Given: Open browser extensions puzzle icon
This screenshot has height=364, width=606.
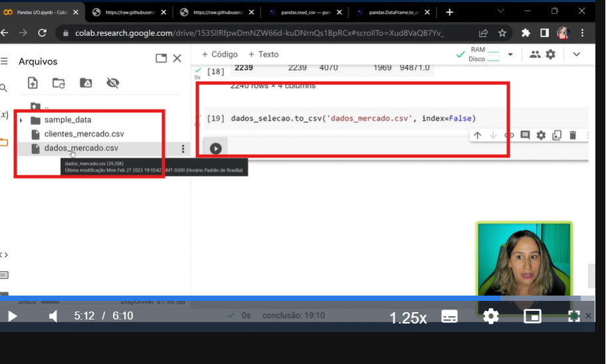Looking at the screenshot, I should [526, 33].
